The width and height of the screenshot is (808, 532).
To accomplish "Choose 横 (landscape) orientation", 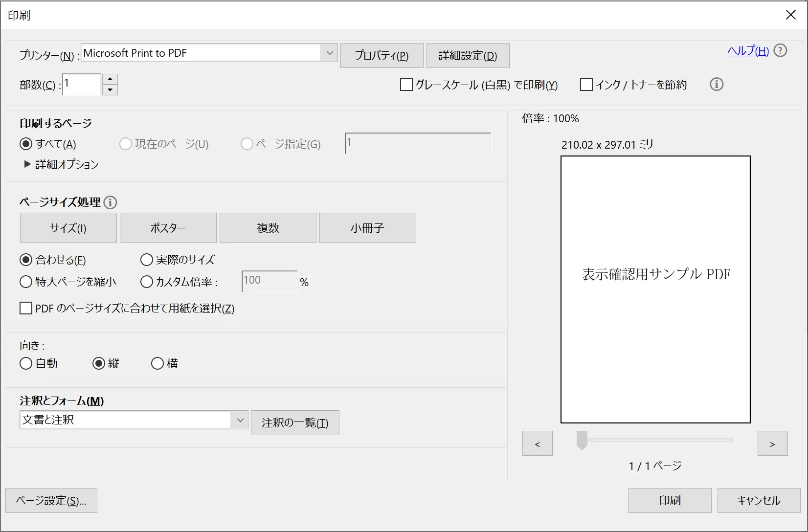I will tap(157, 363).
